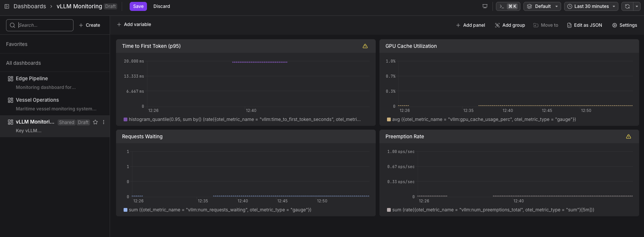Open the command palette ⌘K button
This screenshot has height=237, width=644.
pos(508,6)
